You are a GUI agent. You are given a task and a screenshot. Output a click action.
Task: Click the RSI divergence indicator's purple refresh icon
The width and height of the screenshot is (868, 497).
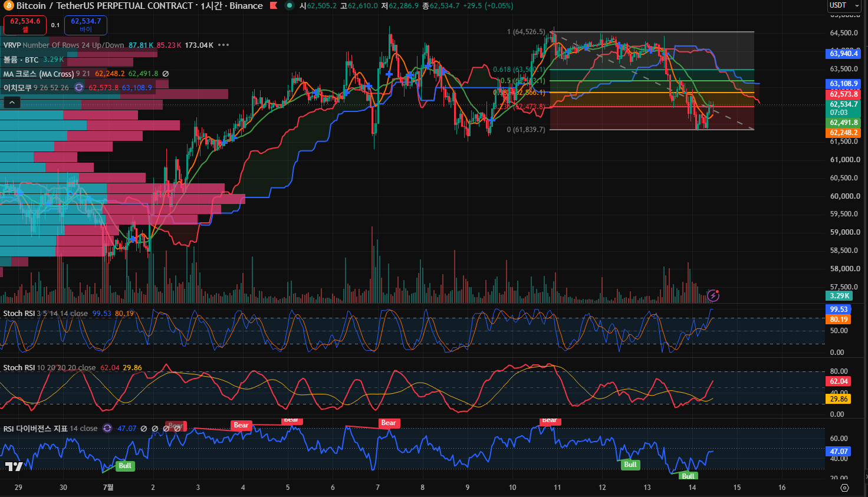[107, 429]
